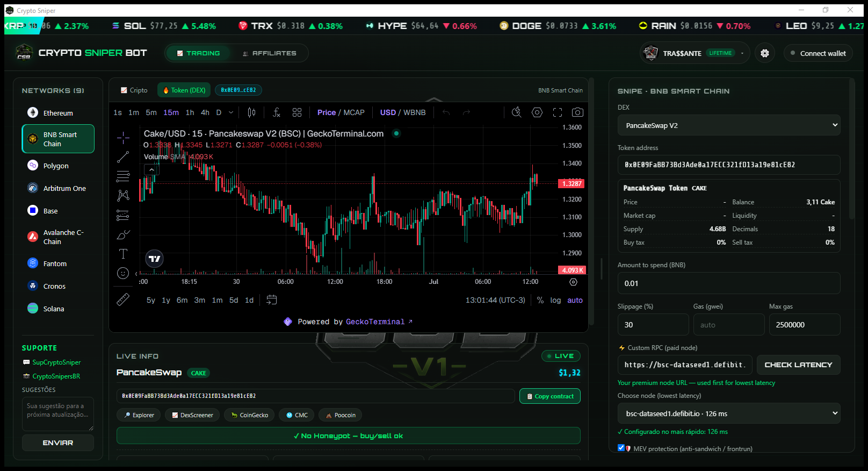Open chart settings hexagon icon
The height and width of the screenshot is (471, 868).
pyautogui.click(x=537, y=112)
